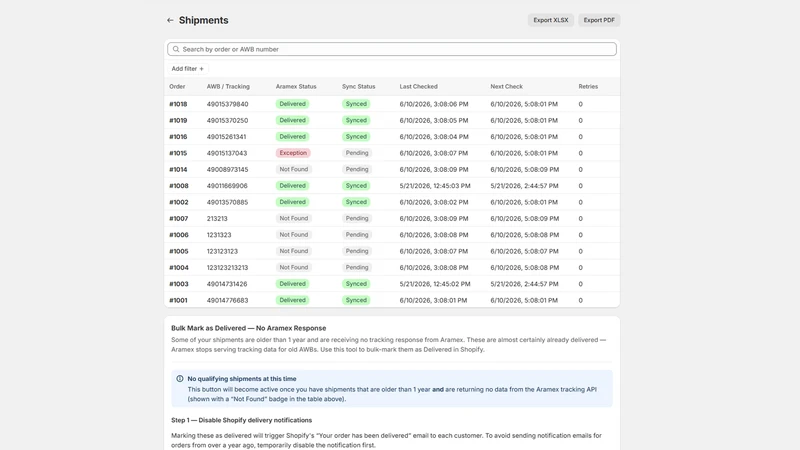The width and height of the screenshot is (800, 450).
Task: Open order #1015
Action: click(x=178, y=153)
